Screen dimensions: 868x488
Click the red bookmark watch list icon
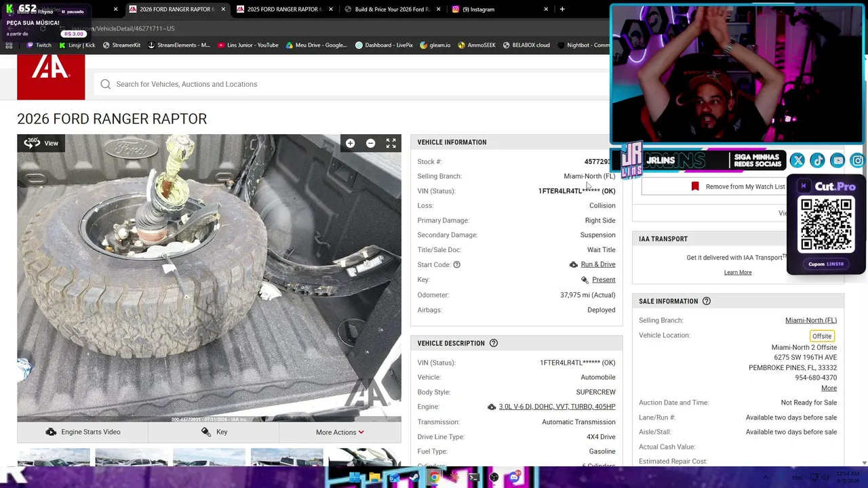695,186
